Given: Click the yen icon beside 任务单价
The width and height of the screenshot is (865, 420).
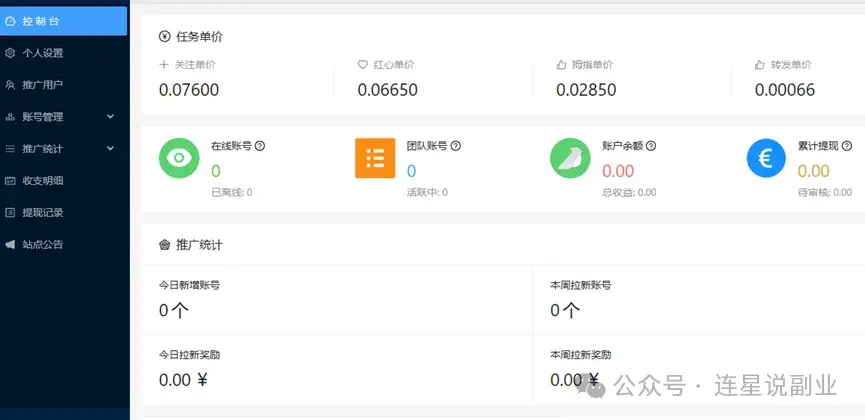Looking at the screenshot, I should (164, 37).
